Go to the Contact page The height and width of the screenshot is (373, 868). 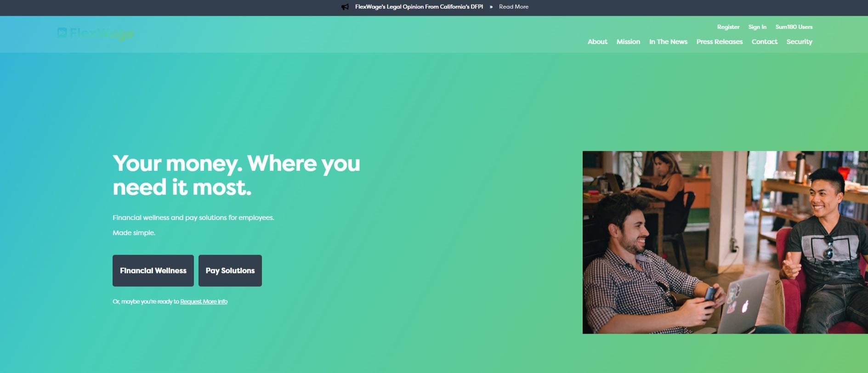(765, 42)
